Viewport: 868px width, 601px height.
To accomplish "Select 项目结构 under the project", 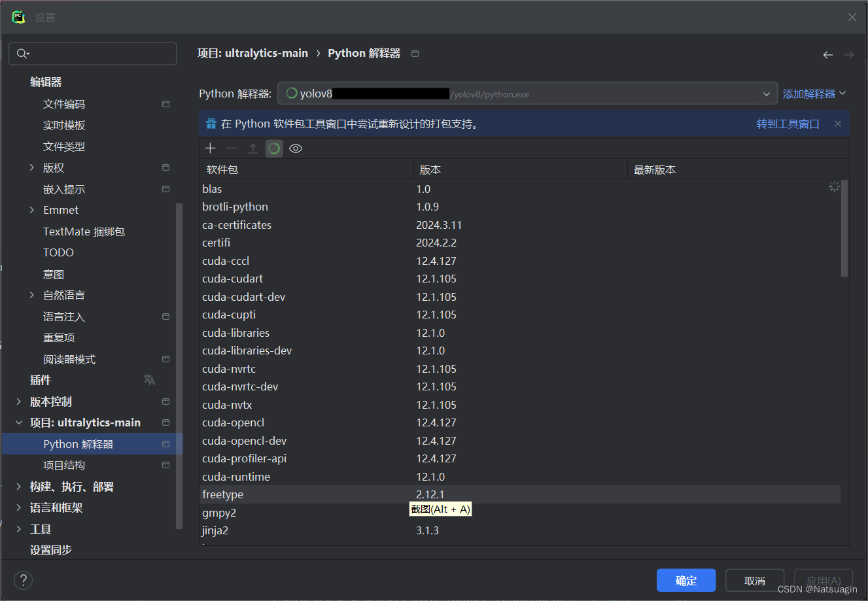I will 64,465.
